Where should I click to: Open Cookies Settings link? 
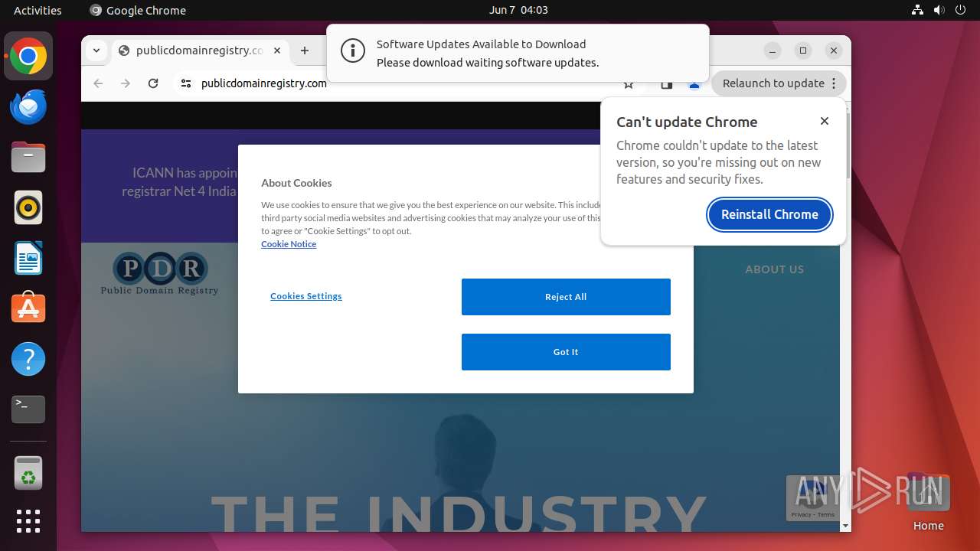[x=306, y=296]
